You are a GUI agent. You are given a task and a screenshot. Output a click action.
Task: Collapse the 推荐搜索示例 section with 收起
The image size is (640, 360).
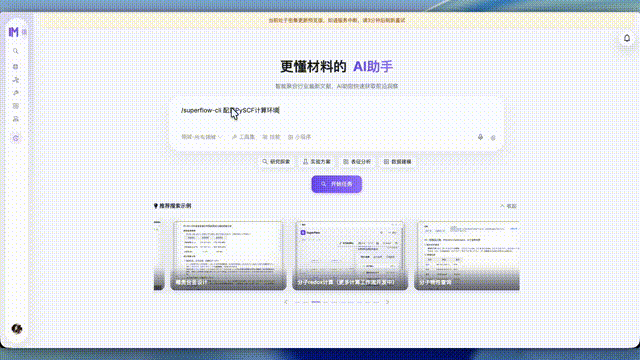point(509,206)
